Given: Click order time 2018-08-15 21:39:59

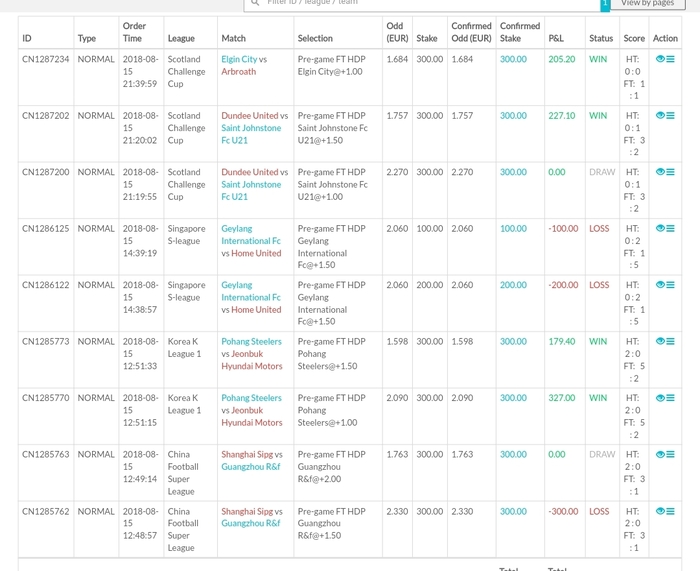Looking at the screenshot, I should pos(140,71).
